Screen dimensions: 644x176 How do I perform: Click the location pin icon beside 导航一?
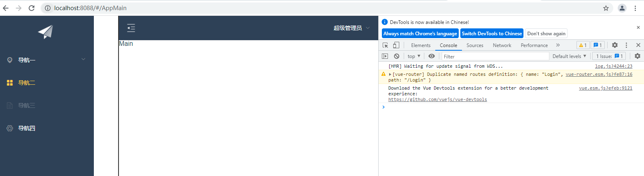click(10, 60)
